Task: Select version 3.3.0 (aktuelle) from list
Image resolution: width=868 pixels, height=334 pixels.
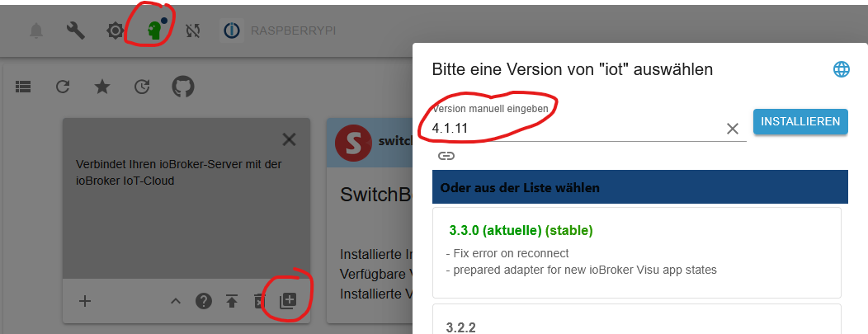Action: point(637,252)
